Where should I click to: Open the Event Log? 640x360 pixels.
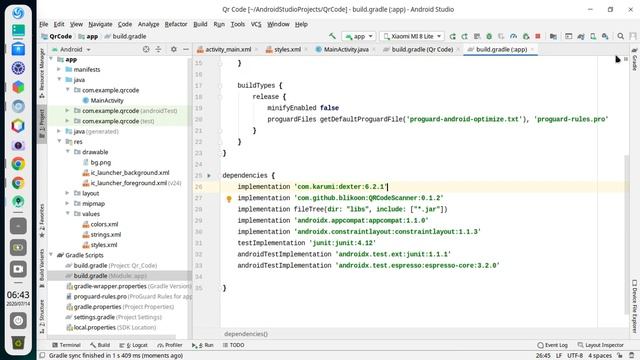(x=553, y=345)
